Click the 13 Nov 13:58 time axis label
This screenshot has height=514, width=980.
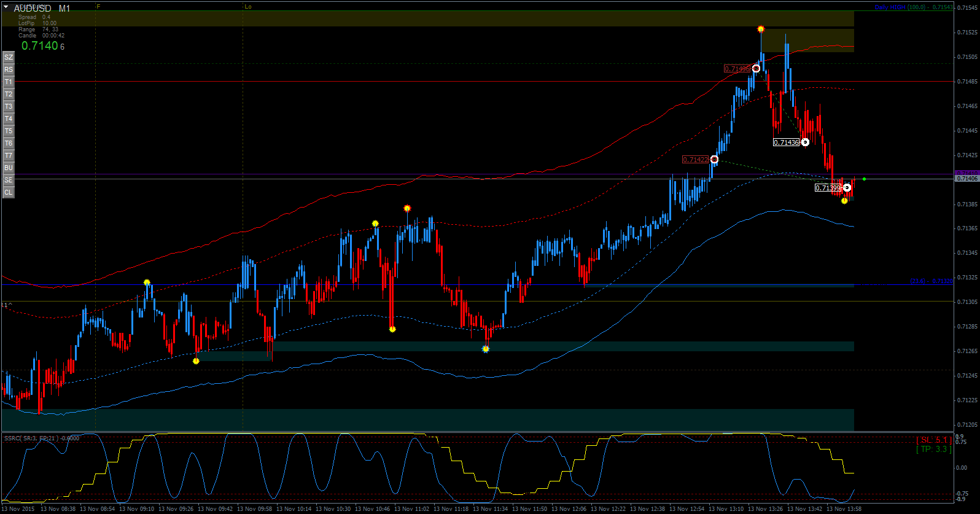[844, 508]
